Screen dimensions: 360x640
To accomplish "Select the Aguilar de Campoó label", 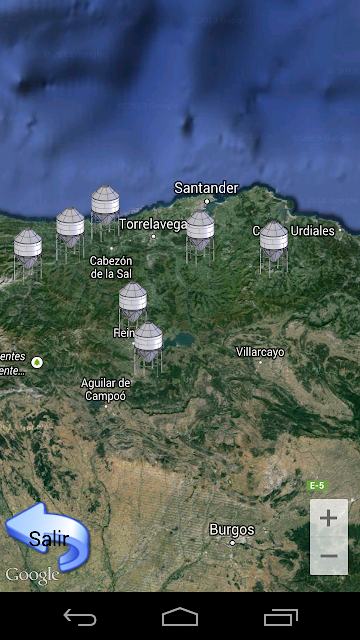I will coord(106,389).
